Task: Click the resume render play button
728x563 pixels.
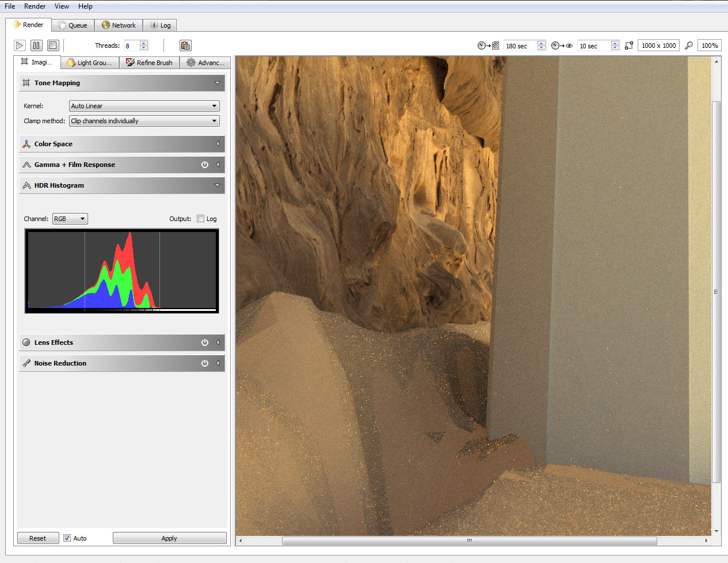Action: point(20,45)
